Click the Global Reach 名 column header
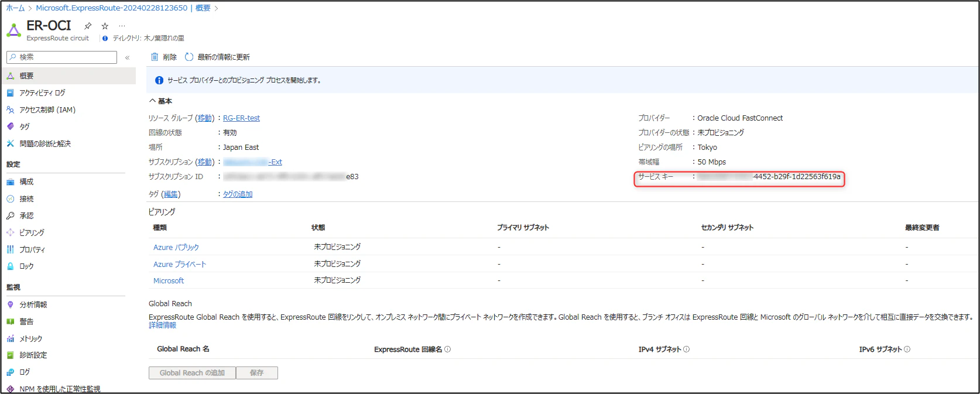Screen dimensions: 980x394 tap(183, 349)
